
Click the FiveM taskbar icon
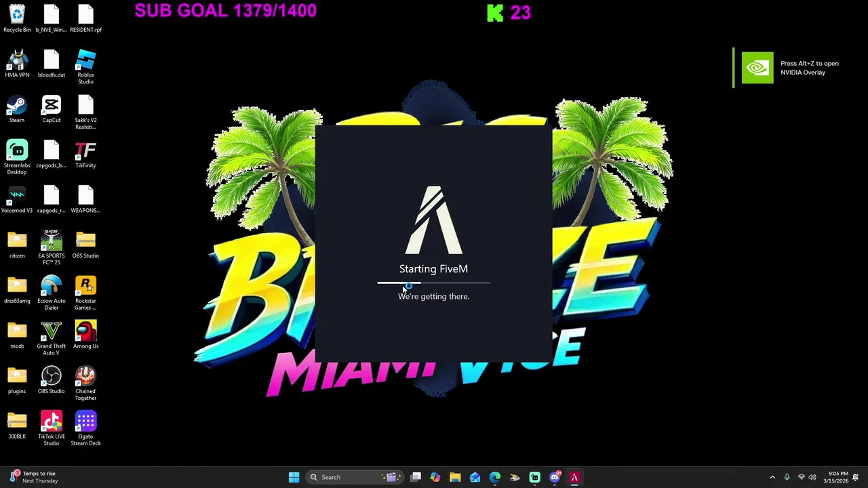coord(574,477)
